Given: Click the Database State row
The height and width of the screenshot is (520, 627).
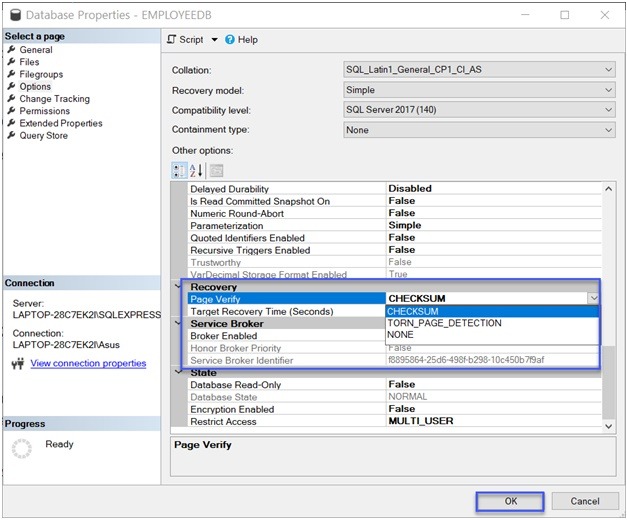Looking at the screenshot, I should point(394,397).
